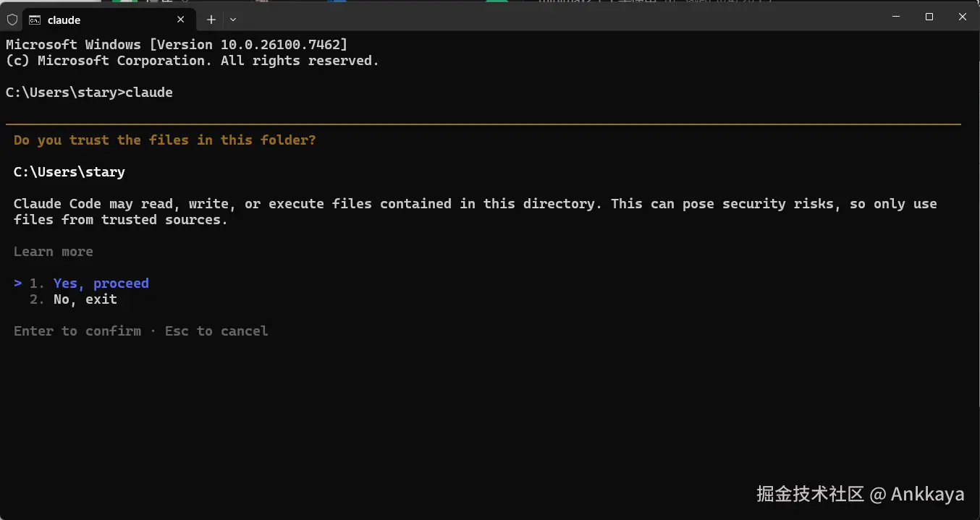Open a new tab with the plus icon

pyautogui.click(x=211, y=20)
